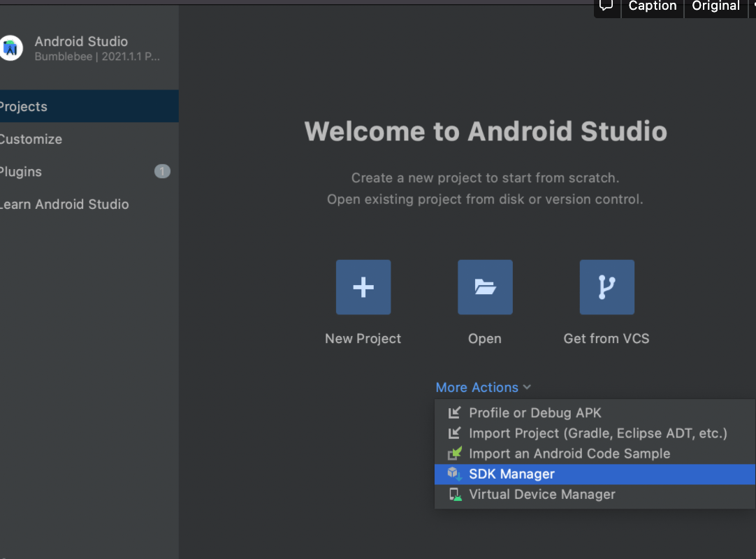Click the New Project plus icon

pos(363,287)
